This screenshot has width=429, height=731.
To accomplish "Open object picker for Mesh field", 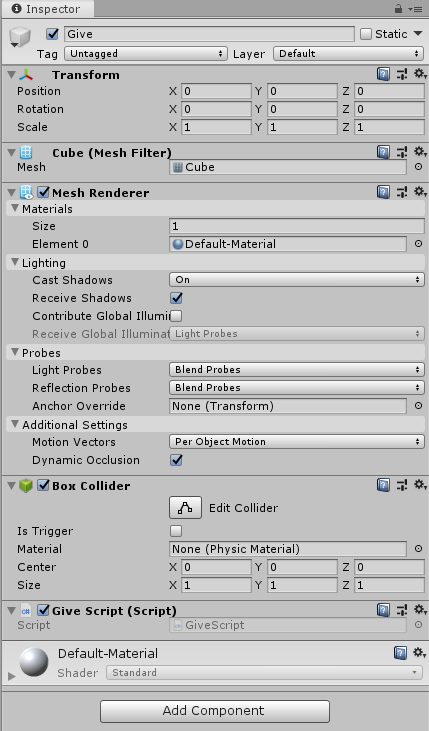I will (418, 166).
